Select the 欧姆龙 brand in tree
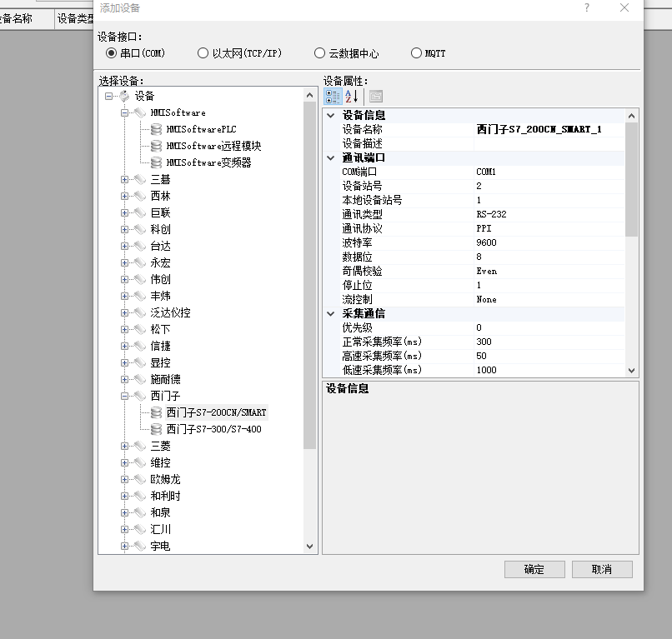The height and width of the screenshot is (639, 672). click(165, 479)
